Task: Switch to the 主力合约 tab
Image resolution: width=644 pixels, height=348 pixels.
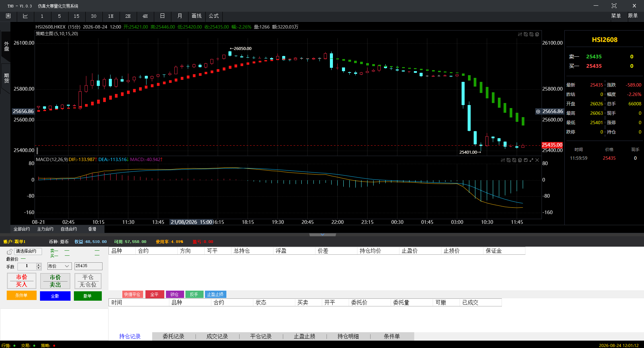Action: pyautogui.click(x=45, y=229)
